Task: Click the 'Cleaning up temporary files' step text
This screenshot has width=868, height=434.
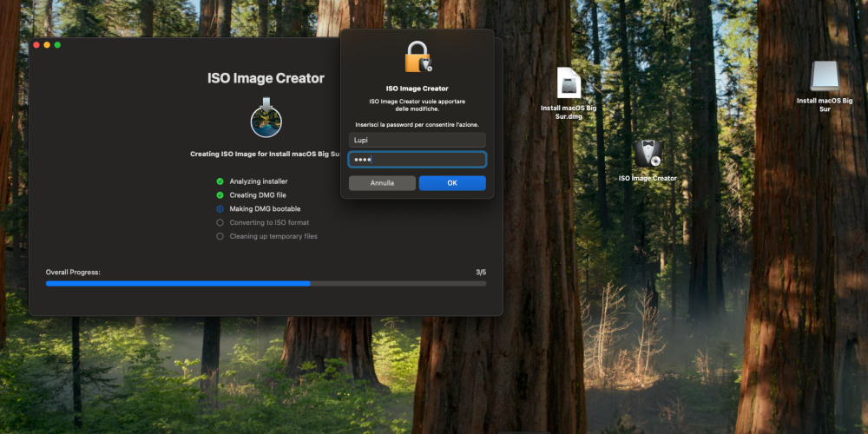Action: 273,236
